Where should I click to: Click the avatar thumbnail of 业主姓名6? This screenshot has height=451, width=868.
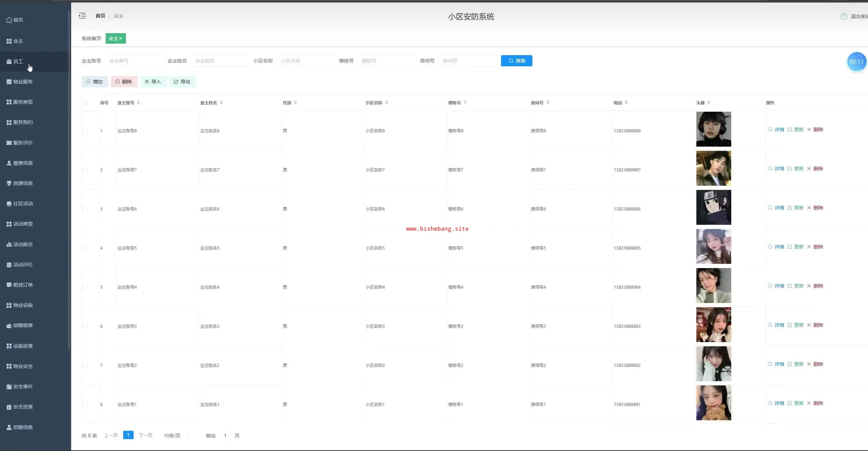point(713,207)
